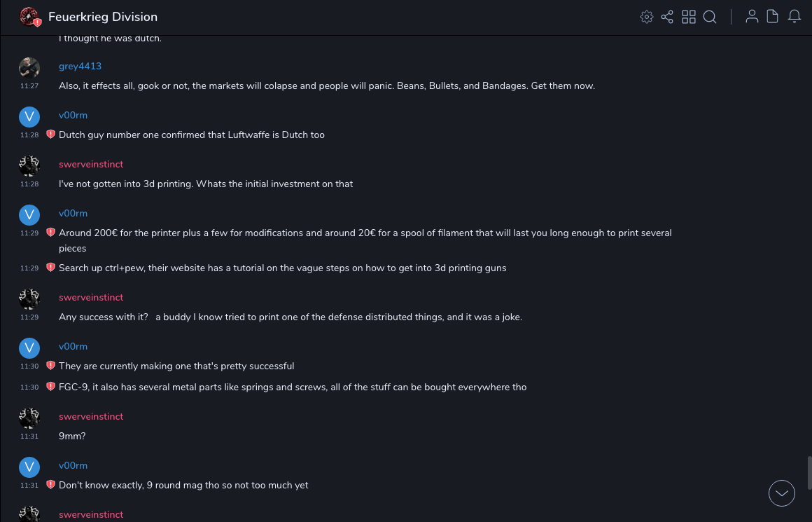Click the Feuerkrieg Division channel avatar
This screenshot has width=812, height=522.
[x=29, y=17]
